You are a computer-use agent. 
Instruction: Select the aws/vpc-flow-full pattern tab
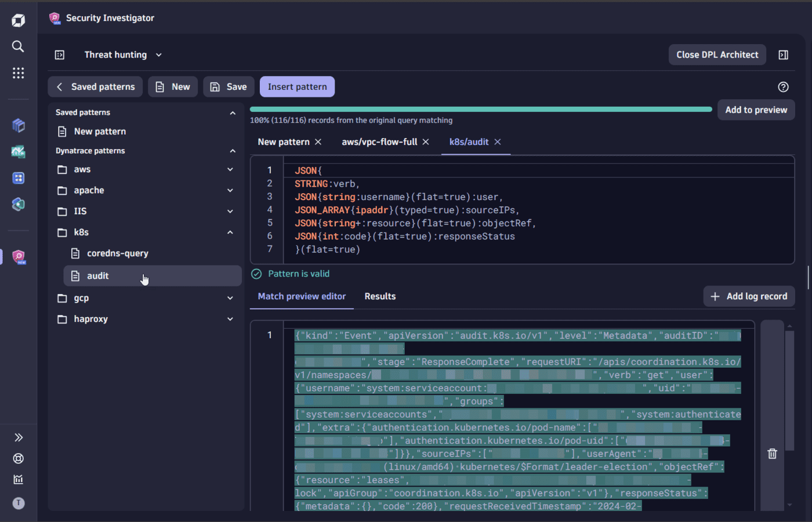coord(380,142)
